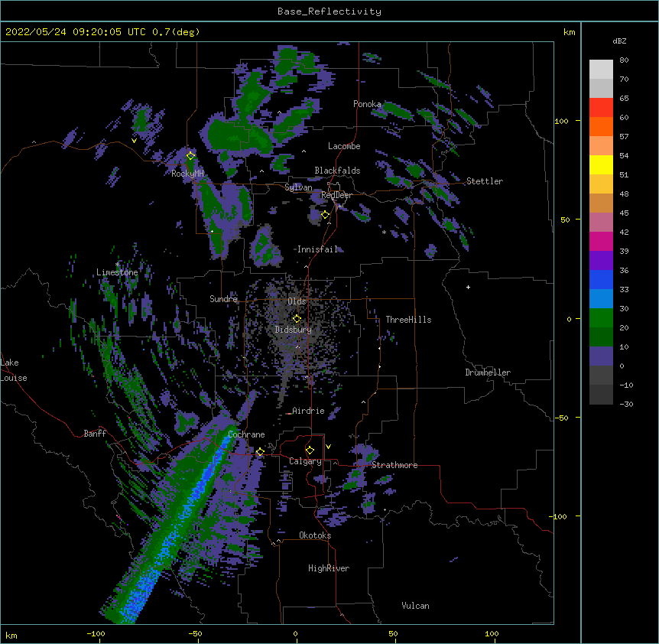The height and width of the screenshot is (644, 659).
Task: Click the white plus marker north of Drumheller
Action: tap(468, 287)
